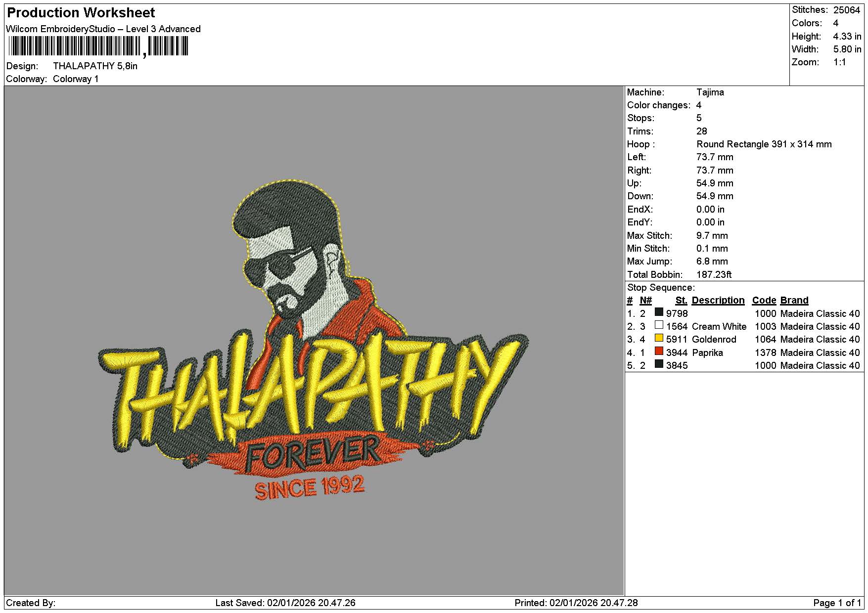Select the min stitch value '0.1 mm'
The height and width of the screenshot is (613, 868).
pyautogui.click(x=712, y=249)
